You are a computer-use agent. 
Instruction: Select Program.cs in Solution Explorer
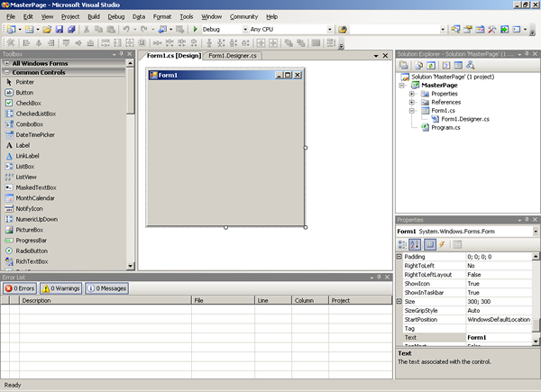(445, 128)
